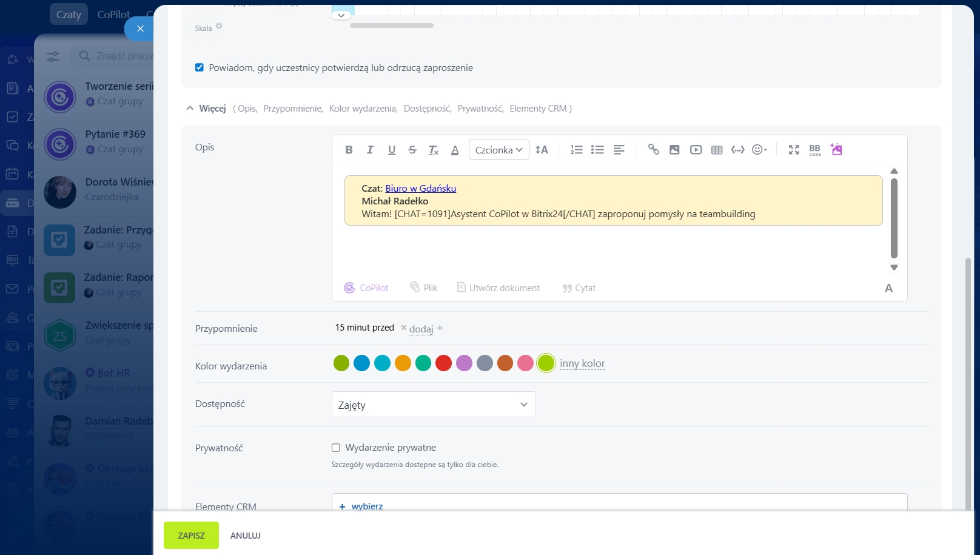This screenshot has height=555, width=980.
Task: Remove the 15 minut przed reminder
Action: pos(403,328)
